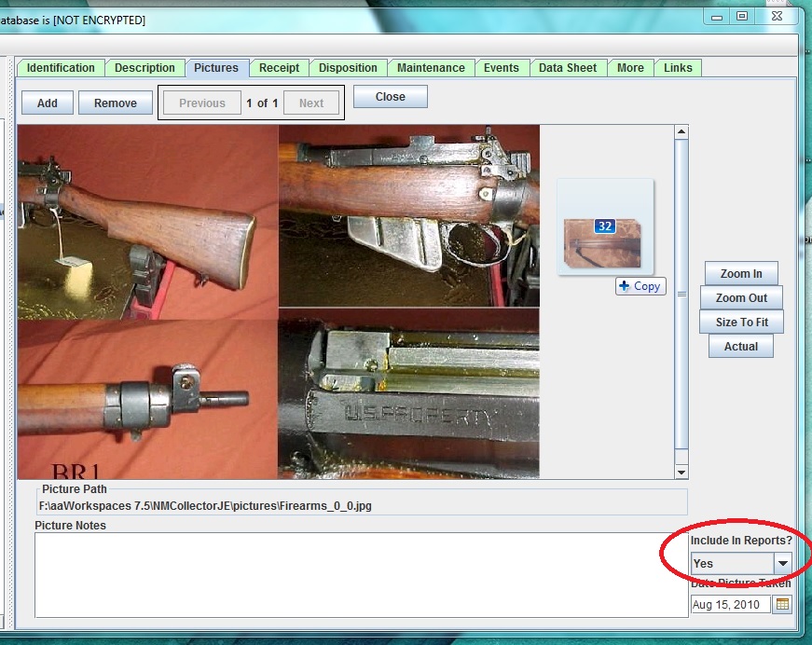Click the scrollbar up arrow
Screen dimensions: 812x645
click(x=681, y=133)
